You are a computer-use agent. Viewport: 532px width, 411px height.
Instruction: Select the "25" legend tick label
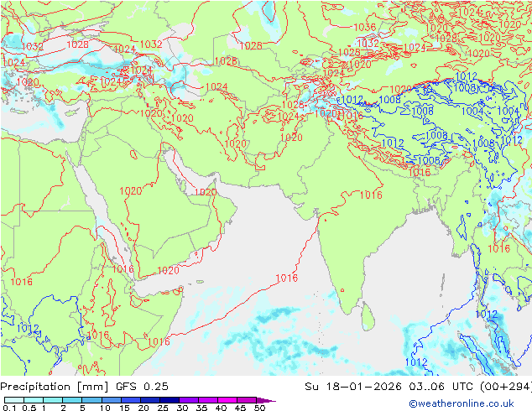163,408
